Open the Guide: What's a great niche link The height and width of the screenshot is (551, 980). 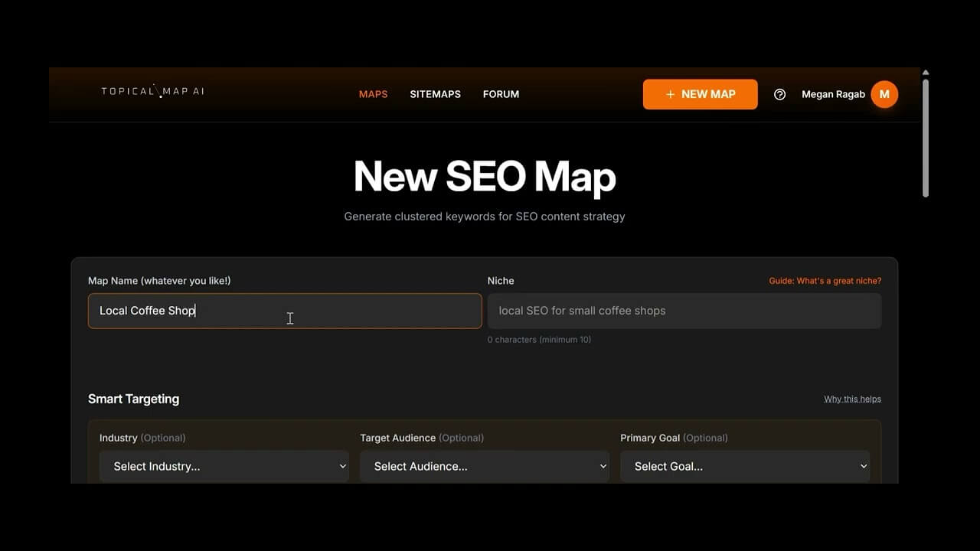(x=825, y=280)
